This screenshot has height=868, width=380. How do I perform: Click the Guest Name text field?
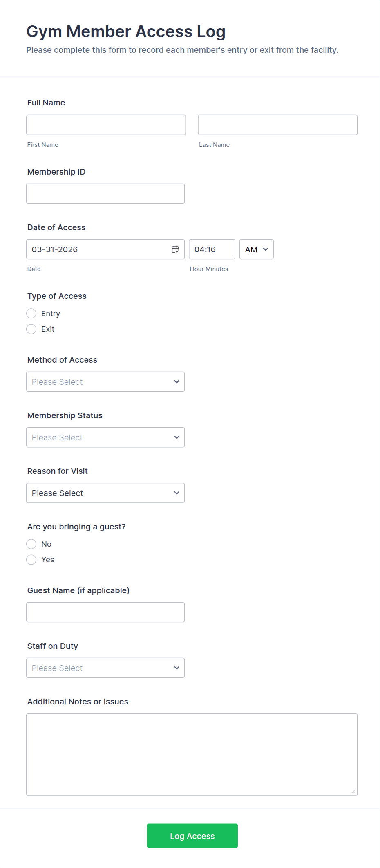[x=105, y=612]
